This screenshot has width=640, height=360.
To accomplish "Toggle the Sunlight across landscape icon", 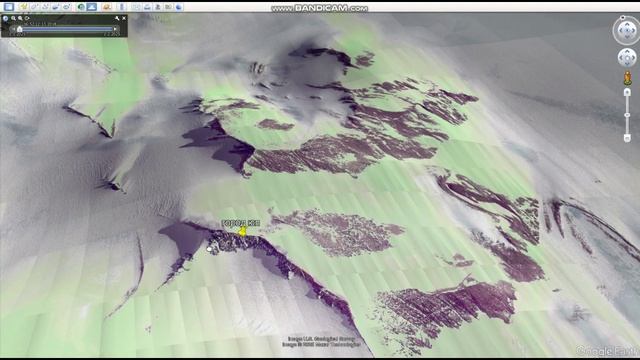I will pyautogui.click(x=91, y=7).
